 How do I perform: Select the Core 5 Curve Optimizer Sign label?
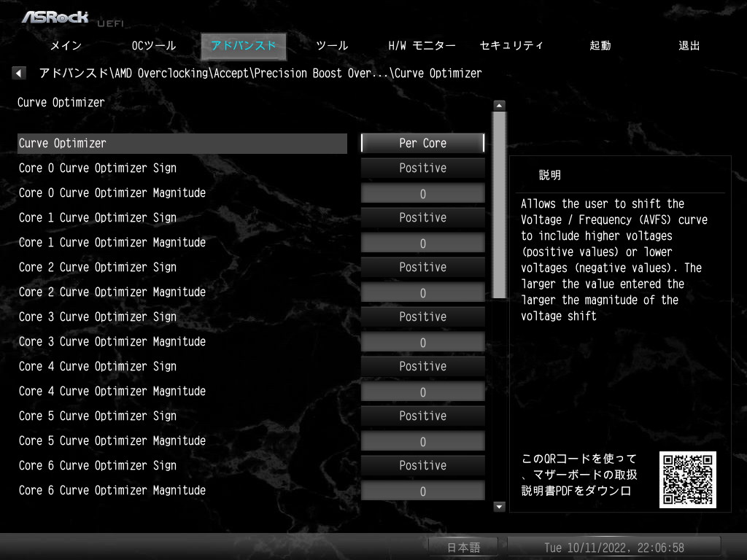tap(98, 416)
